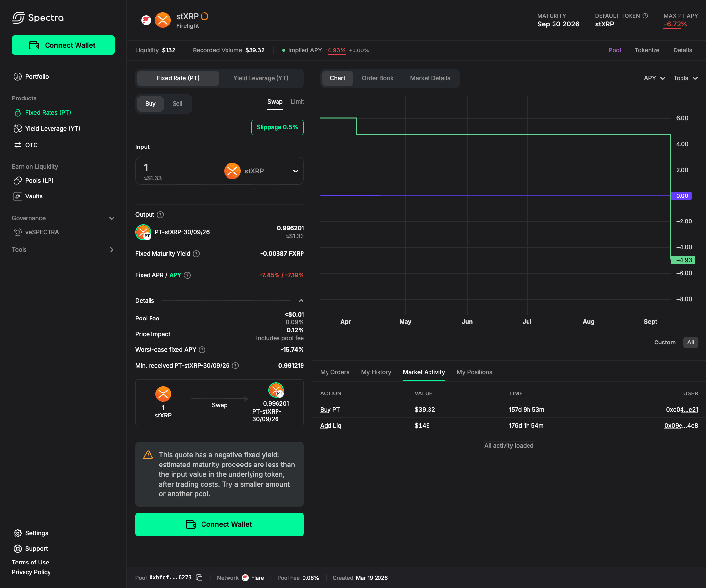Click the Add Liq activity link

coord(330,426)
